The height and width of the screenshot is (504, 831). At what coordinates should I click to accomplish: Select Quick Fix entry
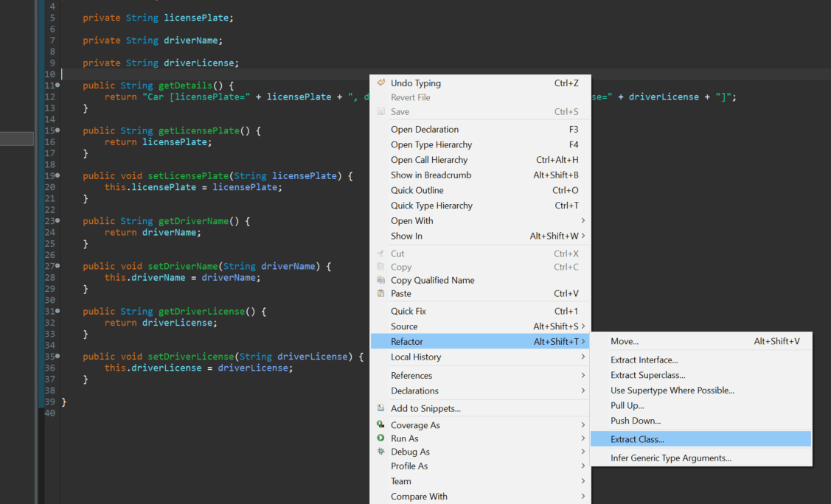coord(480,311)
